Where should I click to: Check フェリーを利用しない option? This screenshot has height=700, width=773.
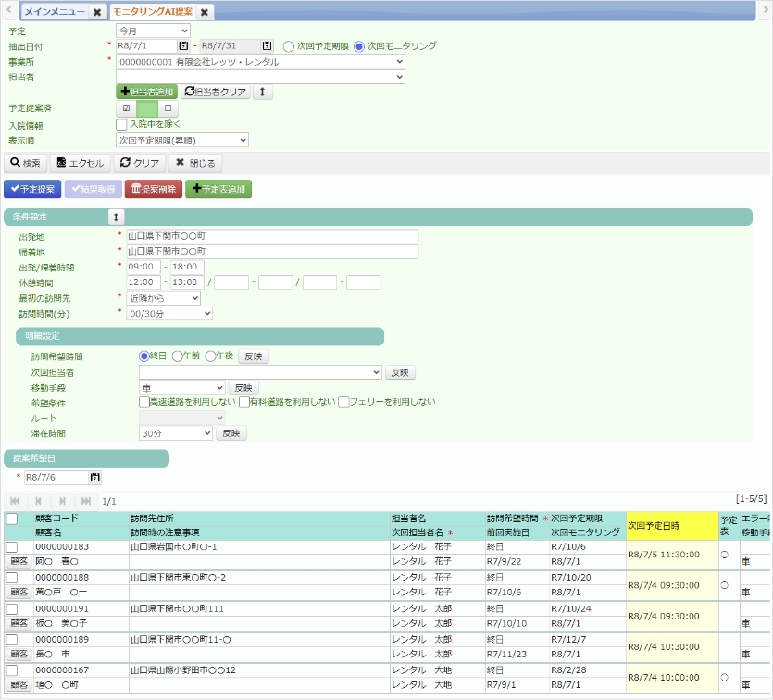coord(344,402)
